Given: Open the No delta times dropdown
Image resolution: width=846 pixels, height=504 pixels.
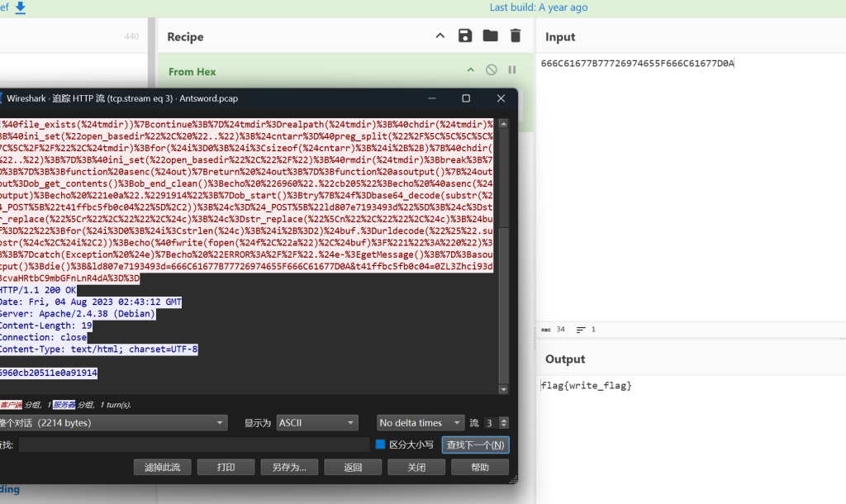Looking at the screenshot, I should click(x=421, y=423).
